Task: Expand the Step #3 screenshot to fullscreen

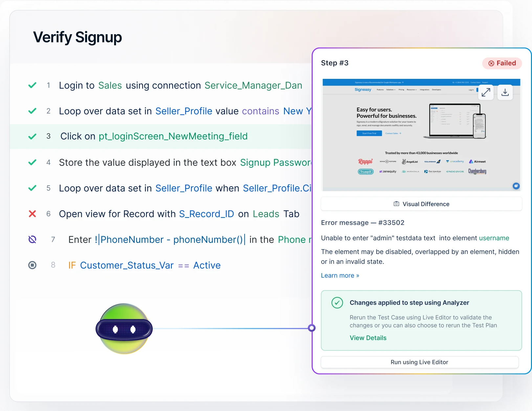Action: 486,92
